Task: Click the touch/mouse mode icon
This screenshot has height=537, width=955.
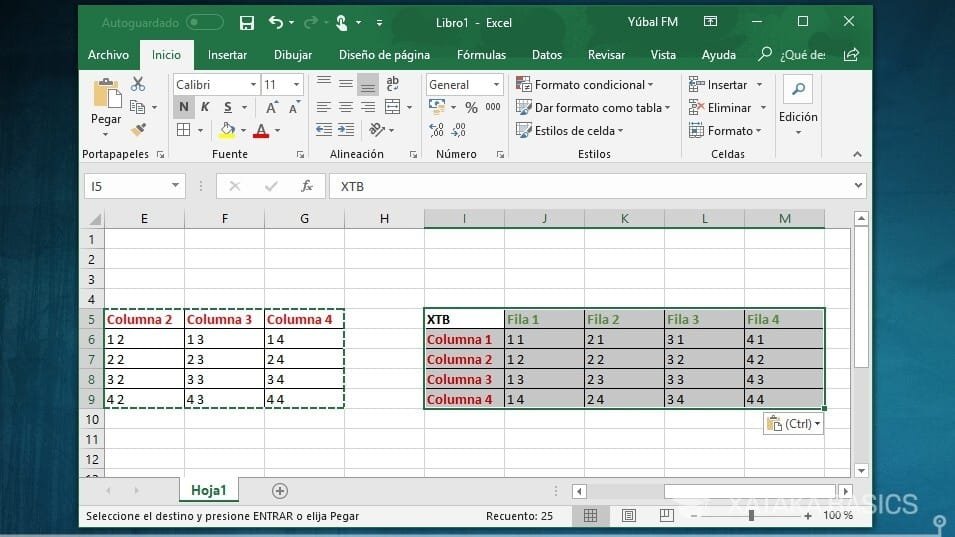Action: 342,23
